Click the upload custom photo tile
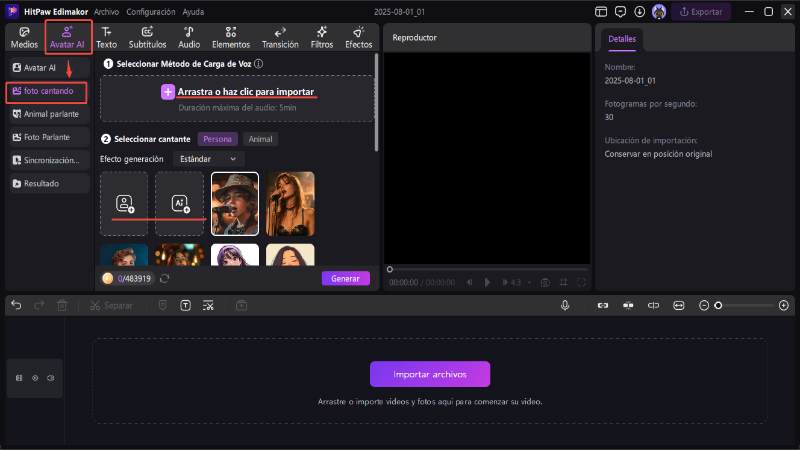 124,204
